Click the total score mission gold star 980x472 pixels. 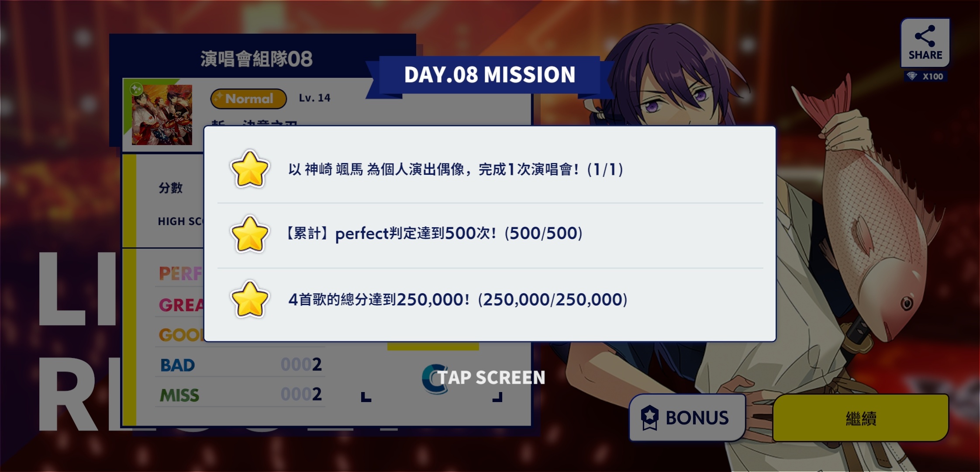pyautogui.click(x=249, y=299)
